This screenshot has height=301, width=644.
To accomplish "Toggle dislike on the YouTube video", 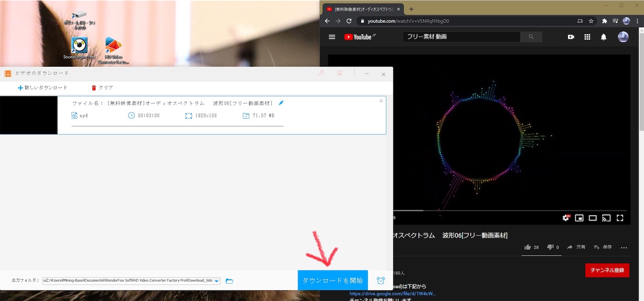I will [551, 247].
